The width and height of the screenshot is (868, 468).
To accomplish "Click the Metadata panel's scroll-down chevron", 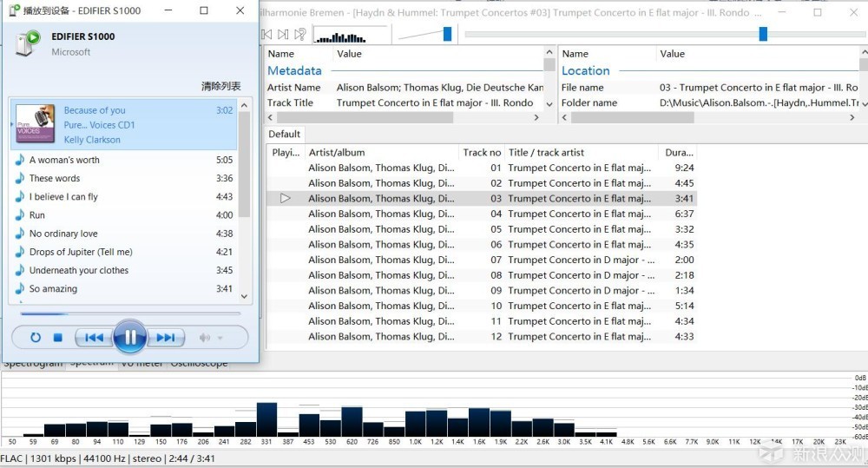I will tap(549, 103).
